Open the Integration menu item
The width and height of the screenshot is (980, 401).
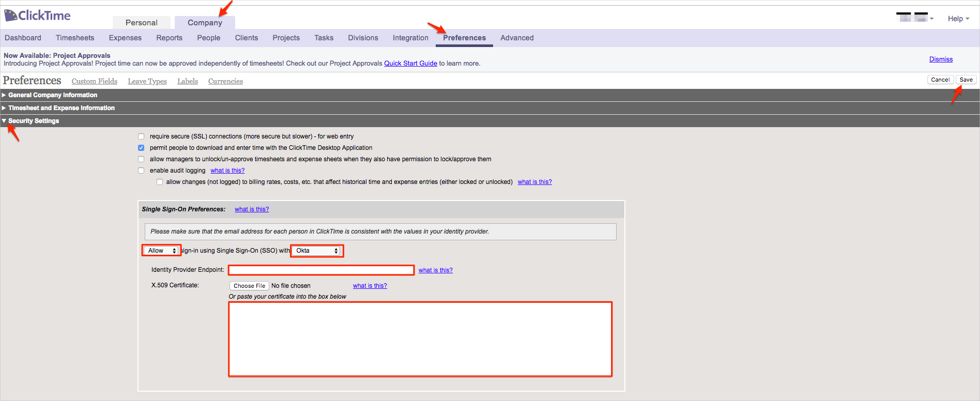point(410,38)
